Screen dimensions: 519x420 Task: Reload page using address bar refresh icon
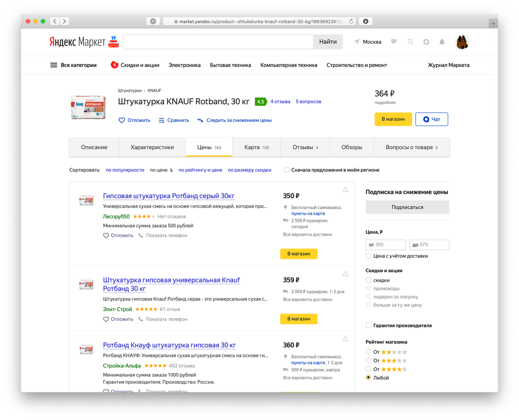click(352, 21)
